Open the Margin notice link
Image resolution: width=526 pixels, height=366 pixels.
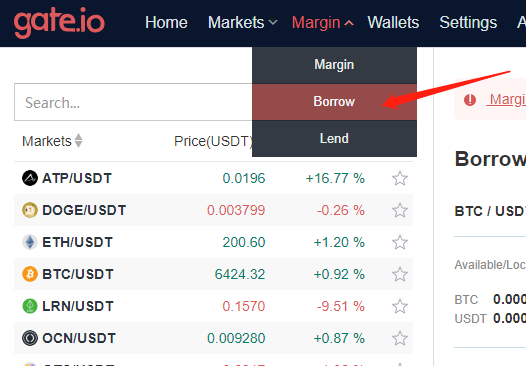[506, 100]
